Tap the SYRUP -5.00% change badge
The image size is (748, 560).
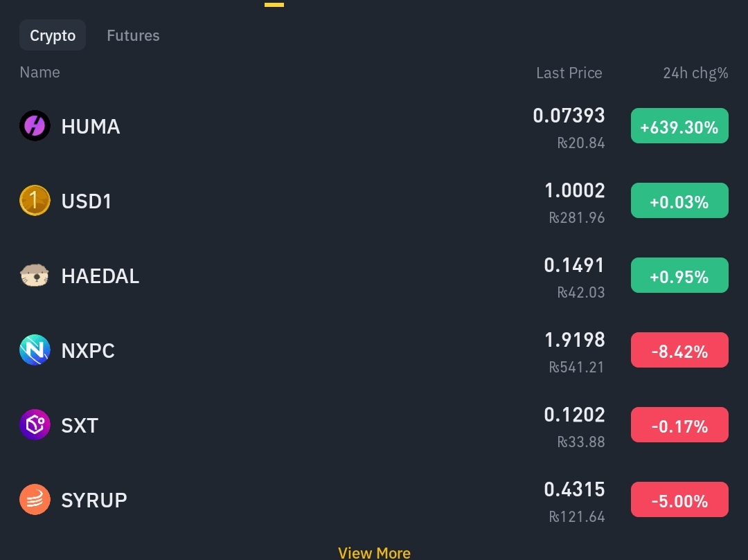679,500
